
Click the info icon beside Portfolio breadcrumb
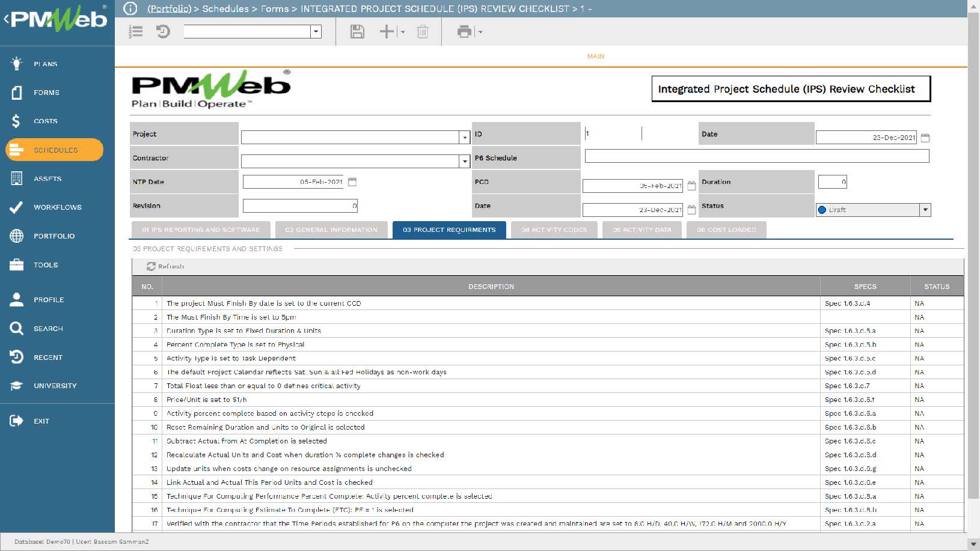[130, 8]
